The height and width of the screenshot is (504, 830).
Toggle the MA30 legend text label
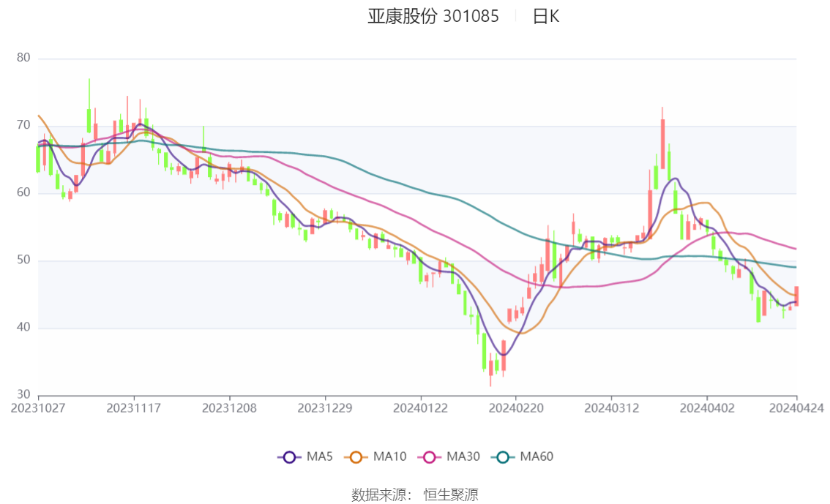[463, 457]
